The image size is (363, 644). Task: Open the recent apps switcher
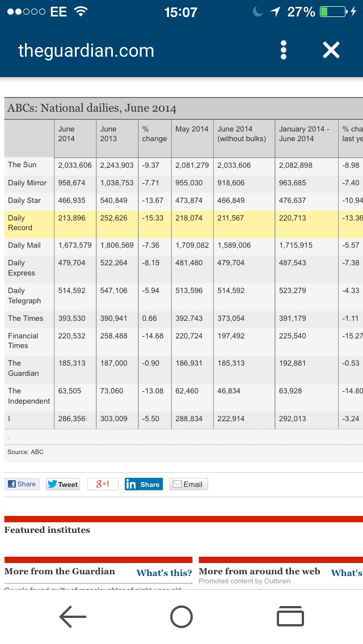[x=290, y=617]
